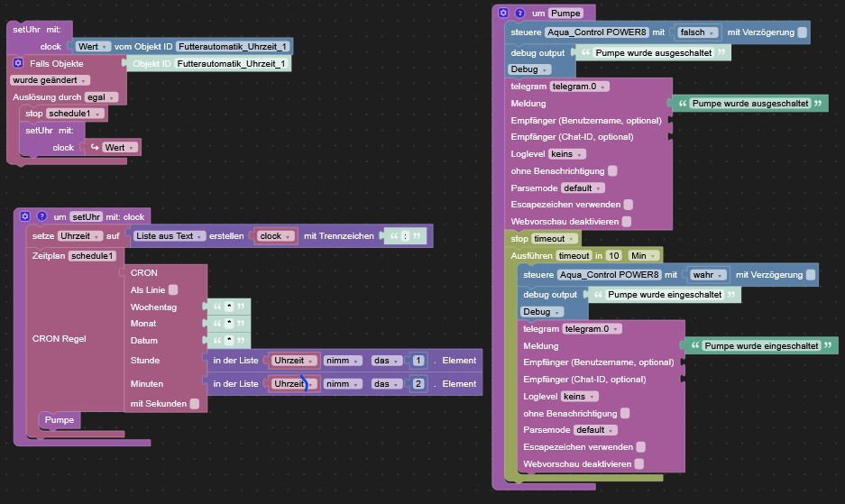Viewport: 845px width, 504px height.
Task: Expand the Liste aus Text dropdown
Action: [170, 236]
